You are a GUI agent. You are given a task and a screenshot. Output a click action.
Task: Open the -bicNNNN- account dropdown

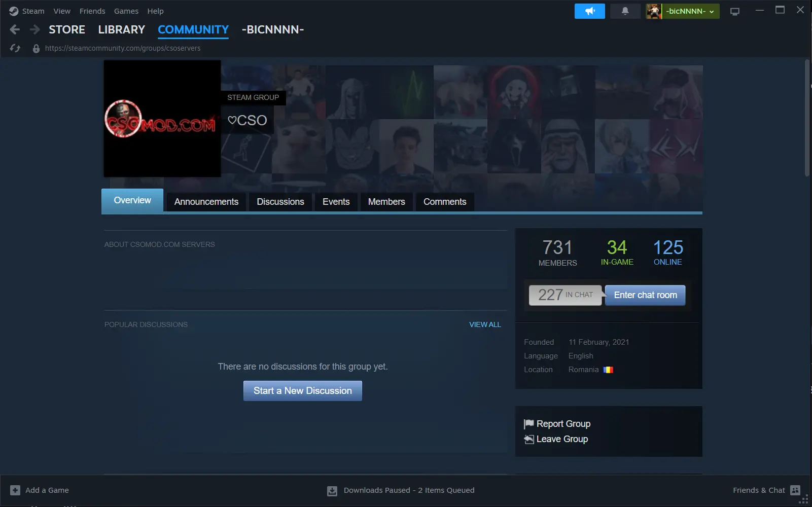click(690, 11)
